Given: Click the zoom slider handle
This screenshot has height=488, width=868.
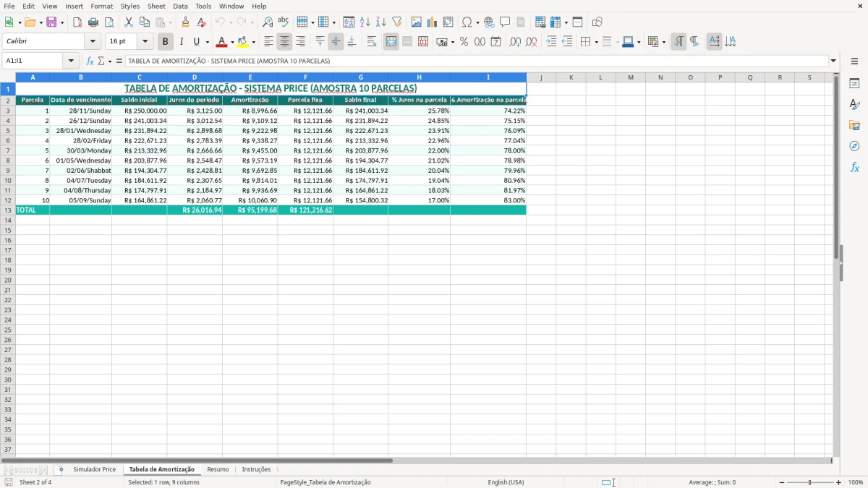Looking at the screenshot, I should (x=809, y=482).
